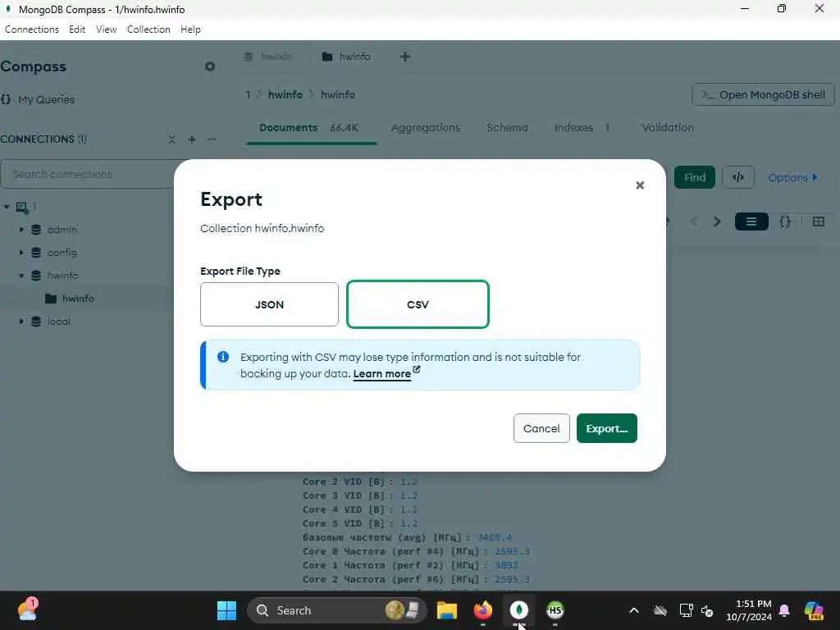Open the Help menu
Viewport: 840px width, 630px height.
tap(190, 30)
